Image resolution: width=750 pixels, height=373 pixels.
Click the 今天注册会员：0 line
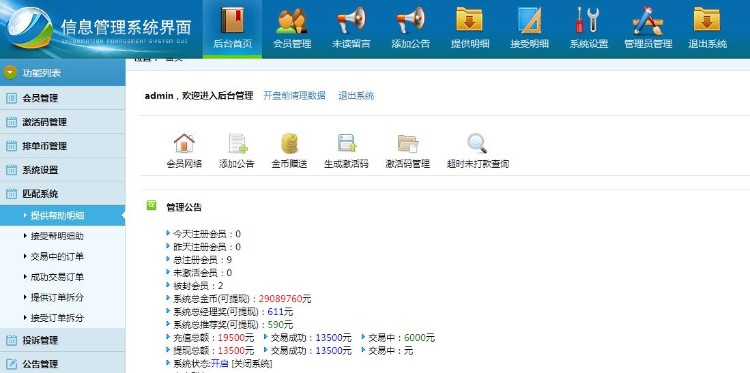[207, 234]
